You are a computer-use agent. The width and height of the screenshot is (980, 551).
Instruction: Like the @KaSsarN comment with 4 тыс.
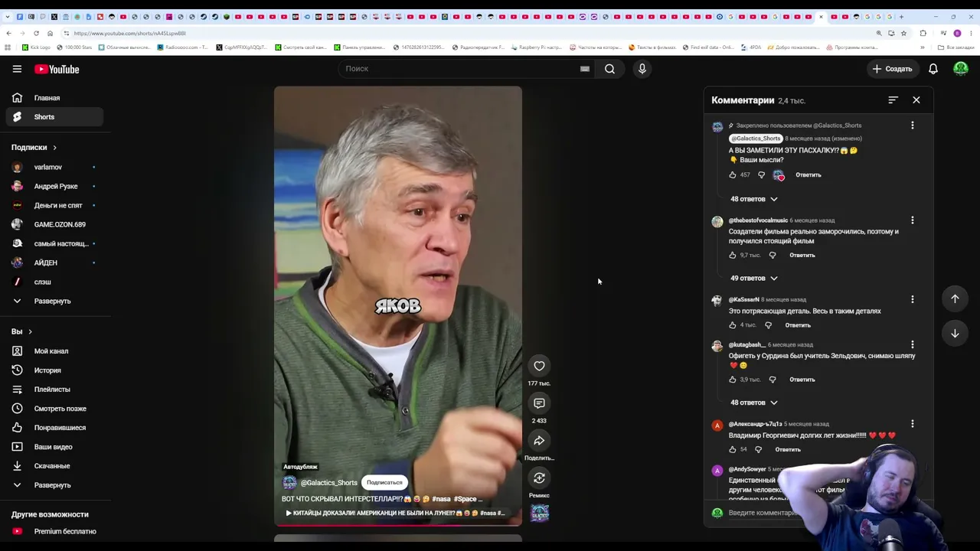733,325
